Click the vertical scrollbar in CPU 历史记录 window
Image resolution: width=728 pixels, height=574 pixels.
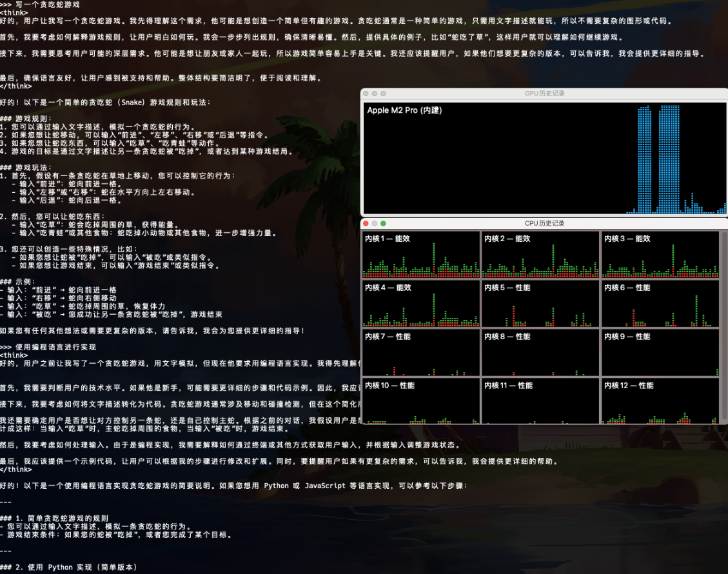tap(723, 322)
